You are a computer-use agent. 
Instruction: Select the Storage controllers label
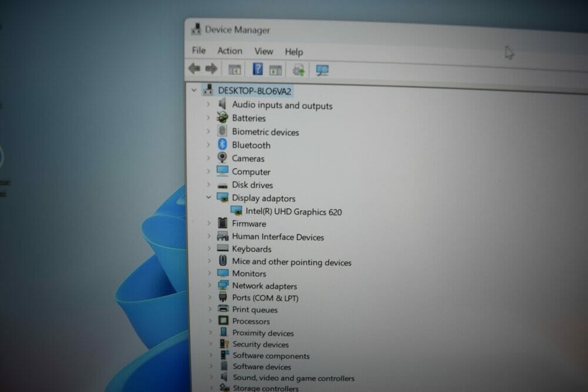[266, 388]
